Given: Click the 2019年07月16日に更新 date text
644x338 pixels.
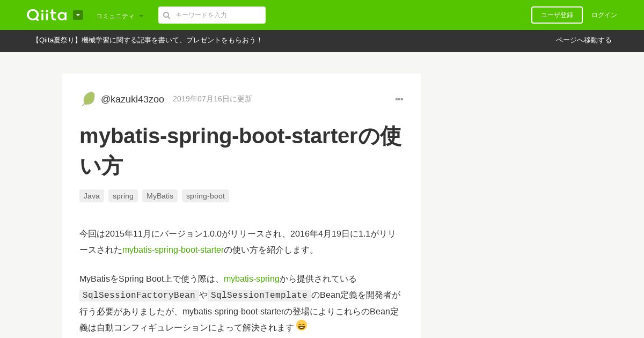Looking at the screenshot, I should (213, 99).
